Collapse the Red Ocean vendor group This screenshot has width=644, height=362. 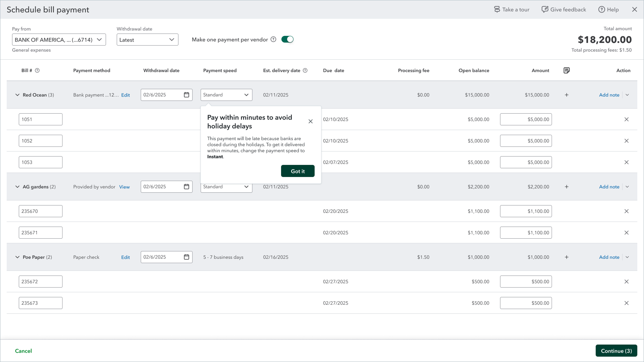(17, 95)
